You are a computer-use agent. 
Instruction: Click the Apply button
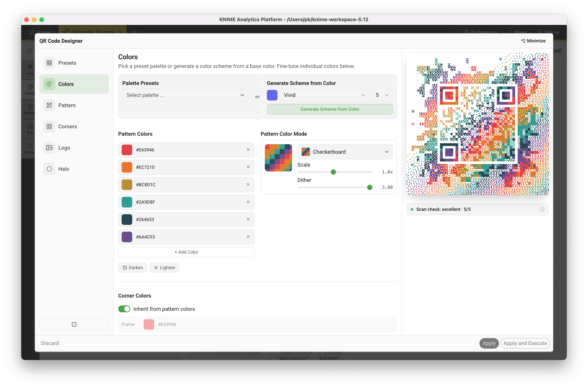click(489, 343)
